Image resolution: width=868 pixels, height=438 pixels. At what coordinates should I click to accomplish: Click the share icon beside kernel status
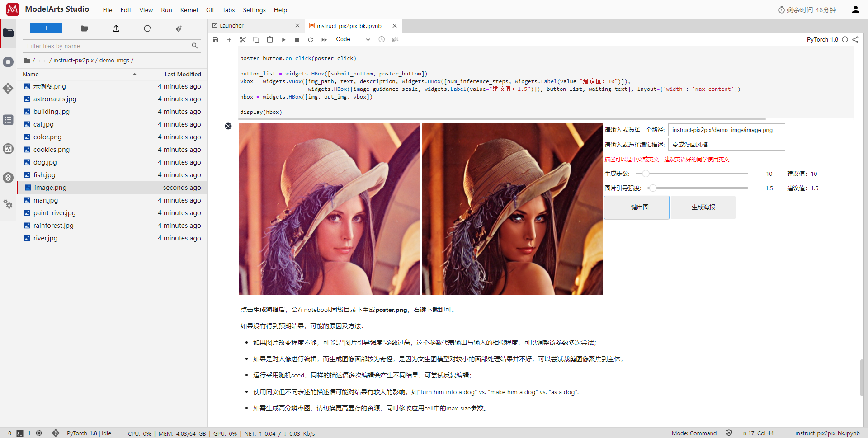pos(855,39)
